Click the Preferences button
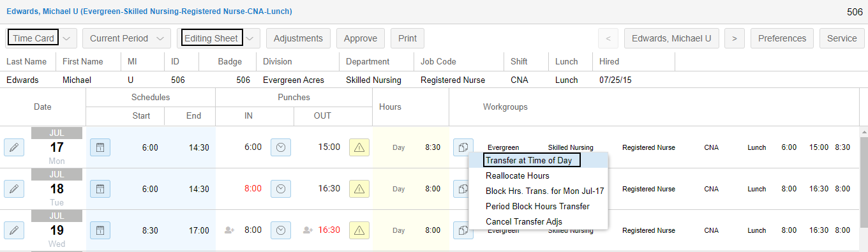Image resolution: width=868 pixels, height=252 pixels. (782, 38)
